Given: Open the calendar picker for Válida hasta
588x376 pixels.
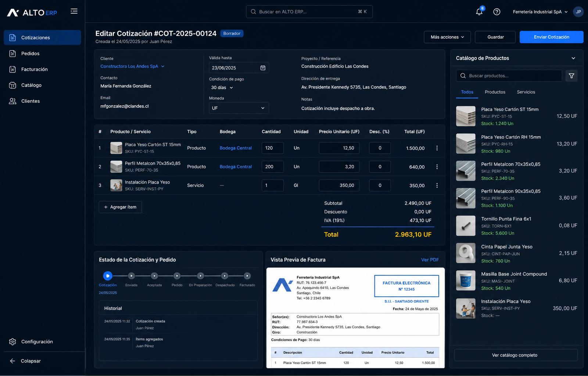Looking at the screenshot, I should click(x=263, y=68).
